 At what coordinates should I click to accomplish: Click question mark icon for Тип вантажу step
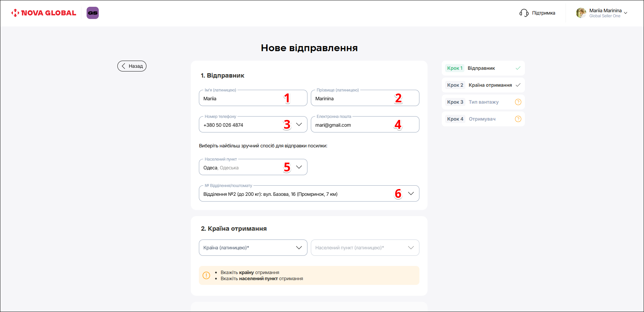[x=518, y=102]
